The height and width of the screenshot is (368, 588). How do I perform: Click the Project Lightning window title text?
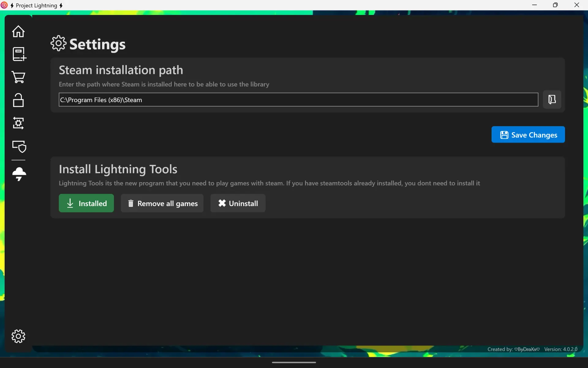click(36, 6)
